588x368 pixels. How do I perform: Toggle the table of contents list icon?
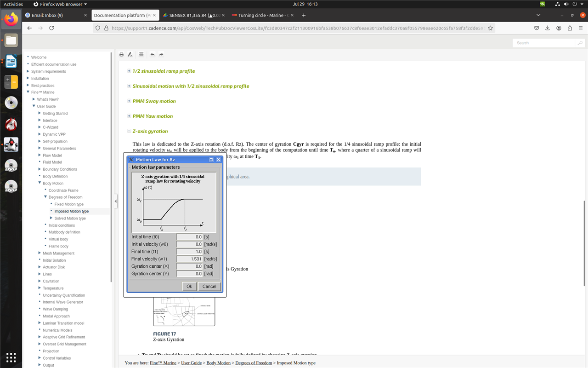point(141,54)
